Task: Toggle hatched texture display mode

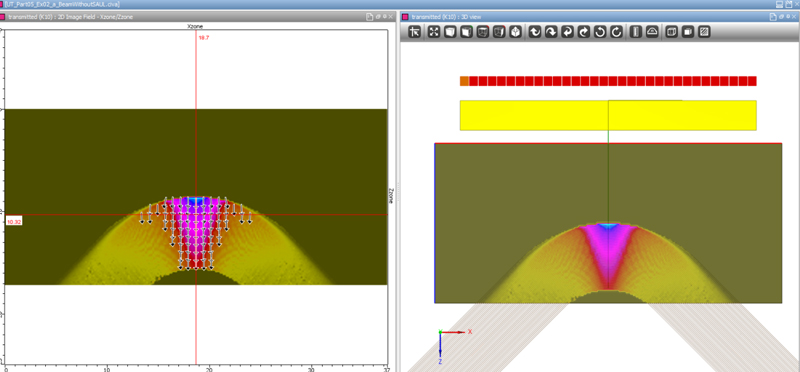Action: (704, 32)
